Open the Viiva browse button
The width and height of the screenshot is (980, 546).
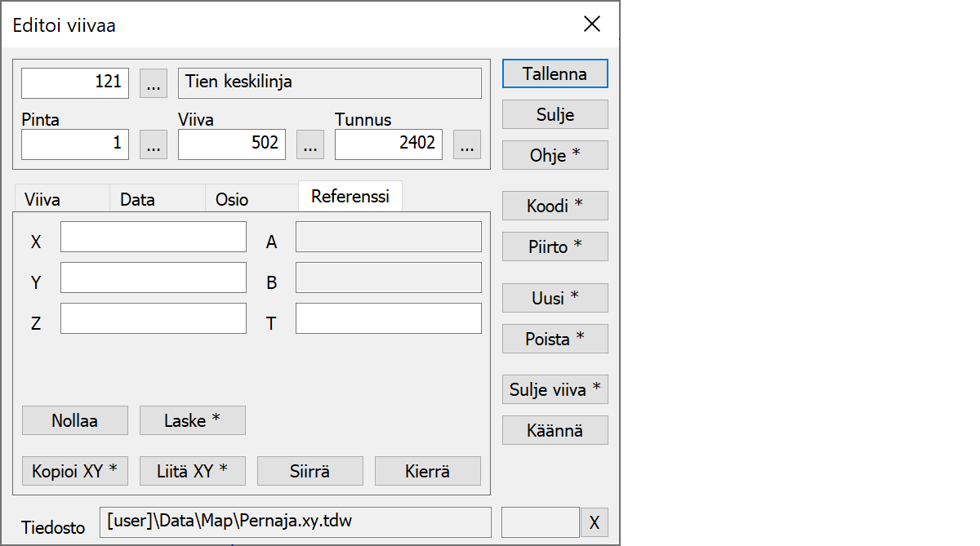click(x=310, y=144)
